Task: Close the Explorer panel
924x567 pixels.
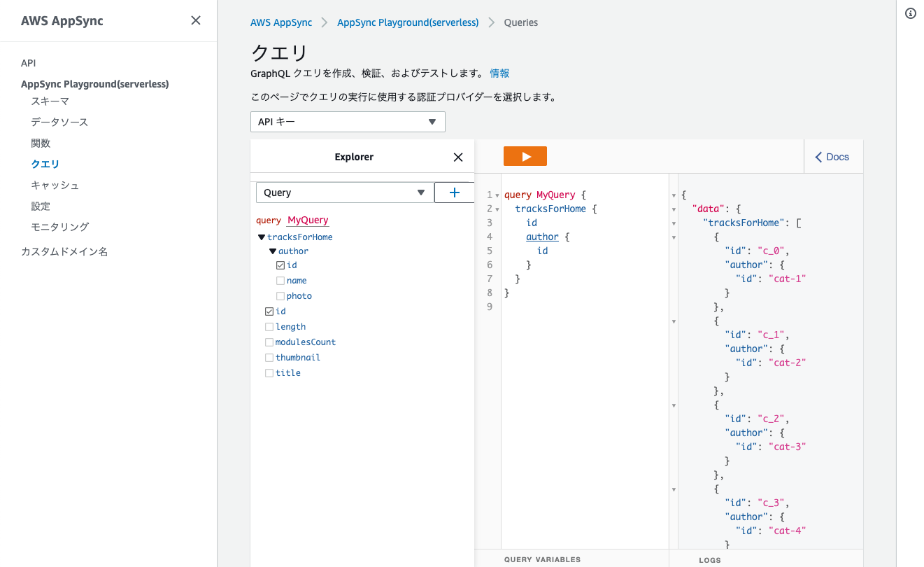Action: [x=458, y=157]
